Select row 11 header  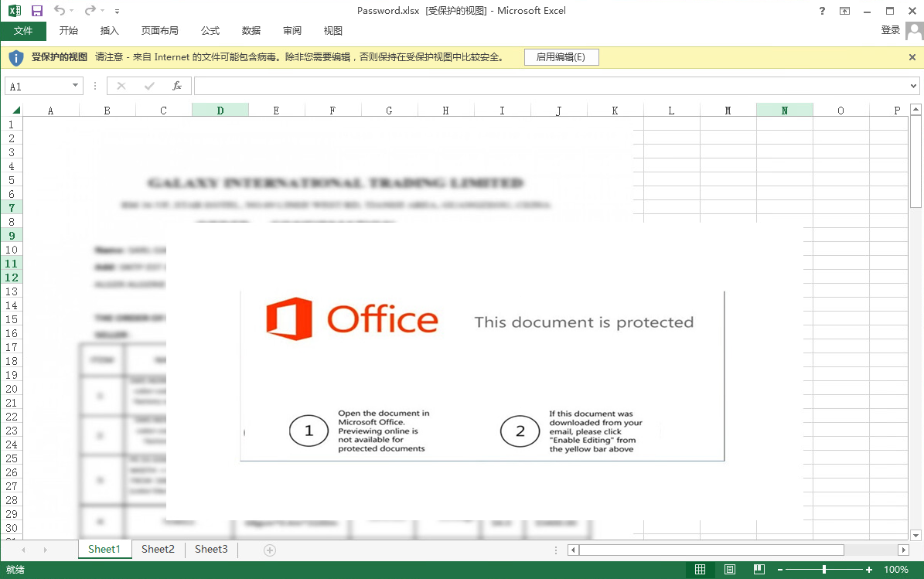[x=11, y=264]
